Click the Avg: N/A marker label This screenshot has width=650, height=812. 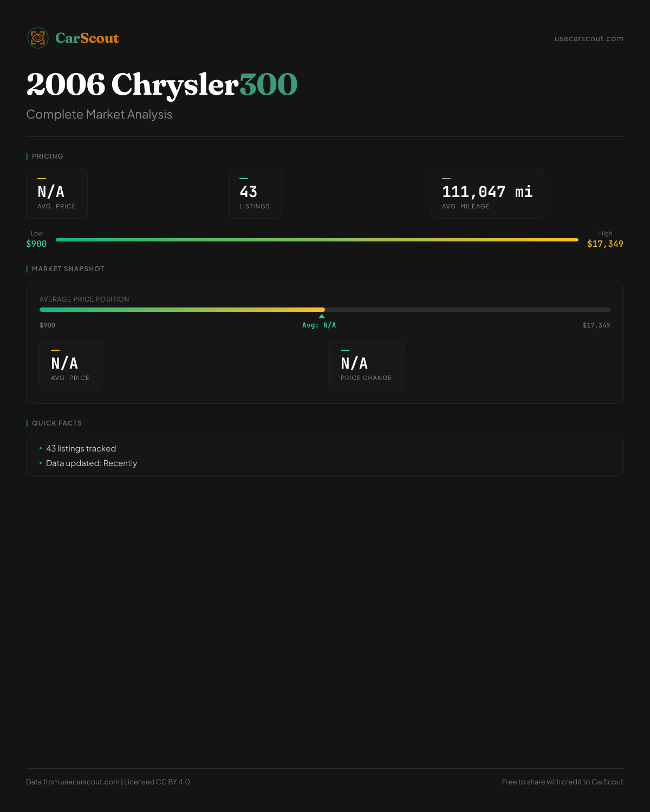click(319, 325)
